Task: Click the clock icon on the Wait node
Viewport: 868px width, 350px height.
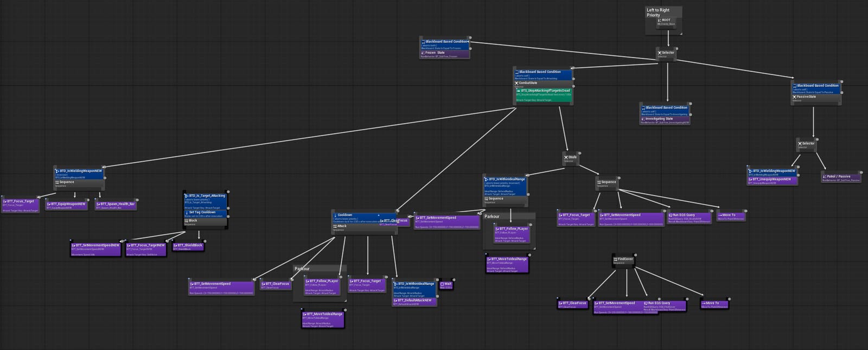Action: 443,284
